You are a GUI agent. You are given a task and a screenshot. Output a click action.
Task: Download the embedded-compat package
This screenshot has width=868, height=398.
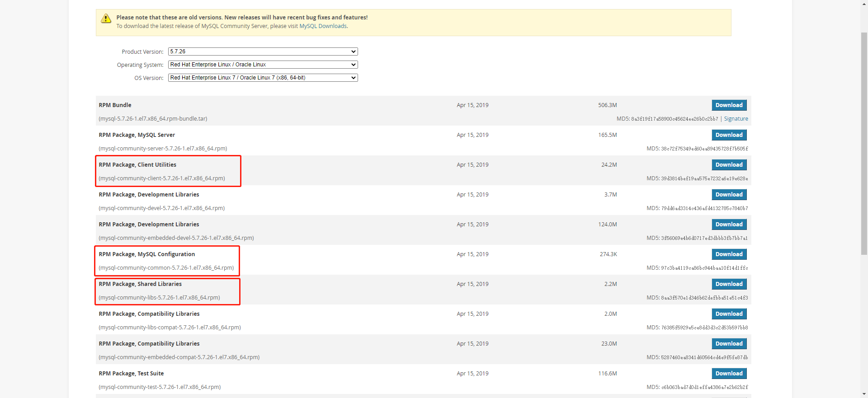click(729, 344)
